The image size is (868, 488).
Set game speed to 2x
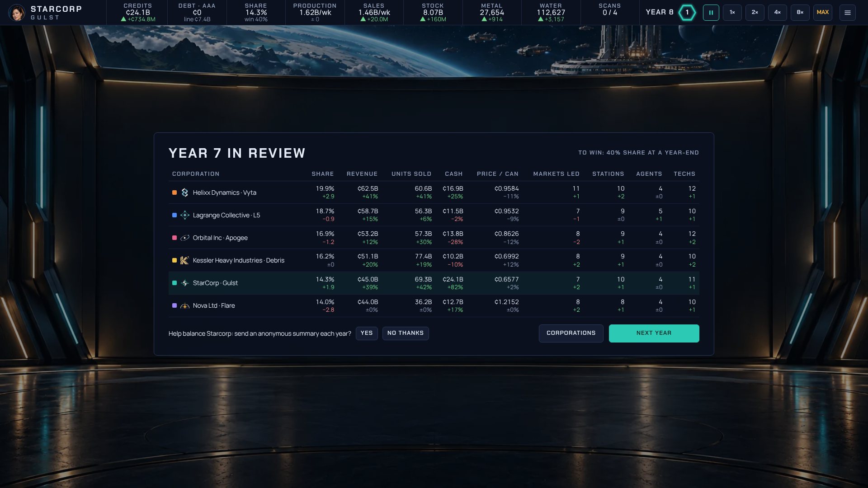click(755, 13)
